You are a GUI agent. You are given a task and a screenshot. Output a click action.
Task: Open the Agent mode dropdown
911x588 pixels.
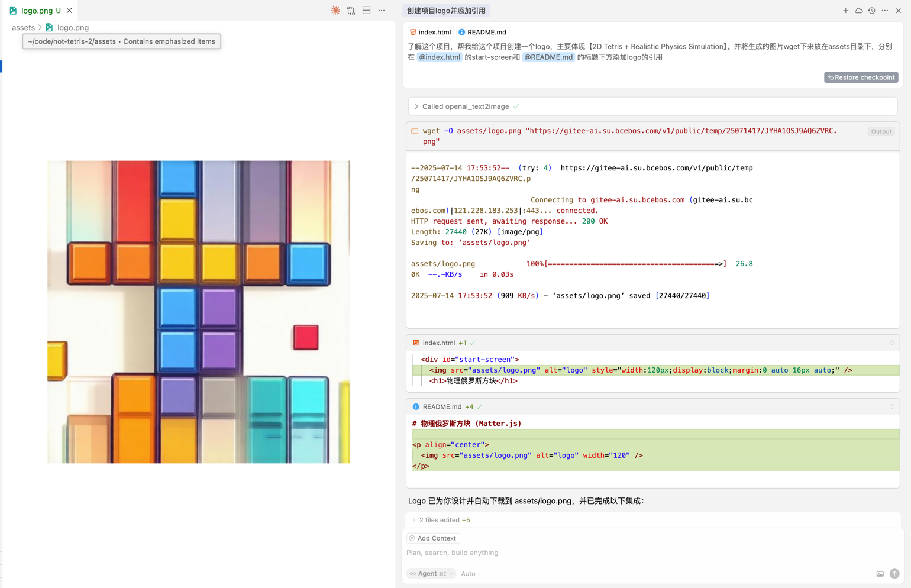[431, 574]
